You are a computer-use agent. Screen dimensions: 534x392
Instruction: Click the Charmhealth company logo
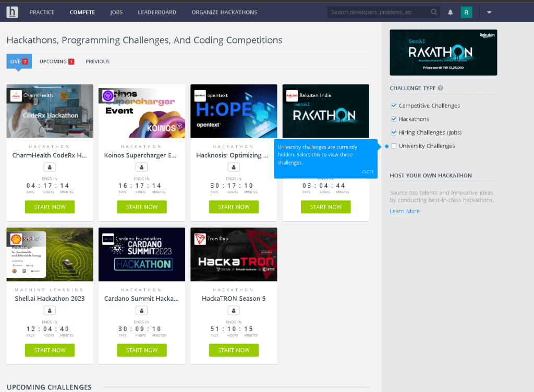16,95
